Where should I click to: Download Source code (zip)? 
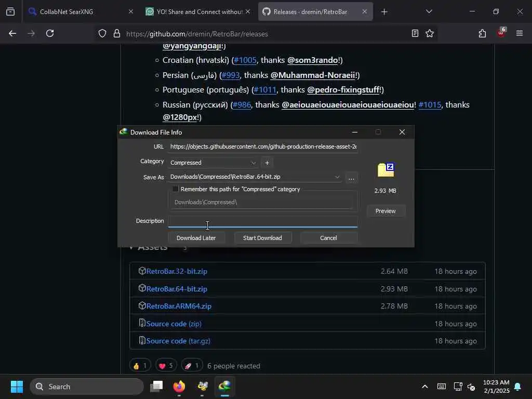pyautogui.click(x=174, y=324)
